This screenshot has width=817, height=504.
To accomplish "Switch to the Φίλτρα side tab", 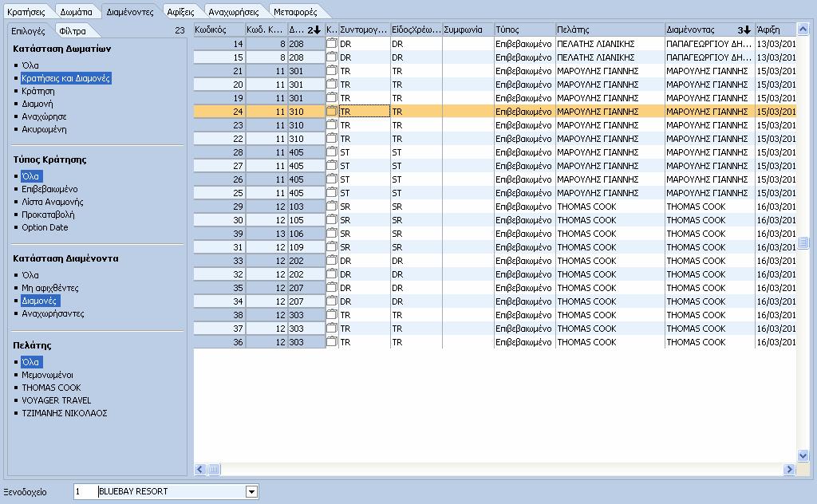I will [x=73, y=31].
